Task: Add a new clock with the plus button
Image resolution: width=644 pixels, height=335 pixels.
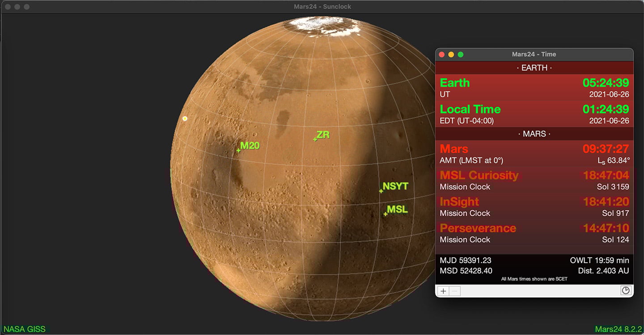Action: (443, 291)
